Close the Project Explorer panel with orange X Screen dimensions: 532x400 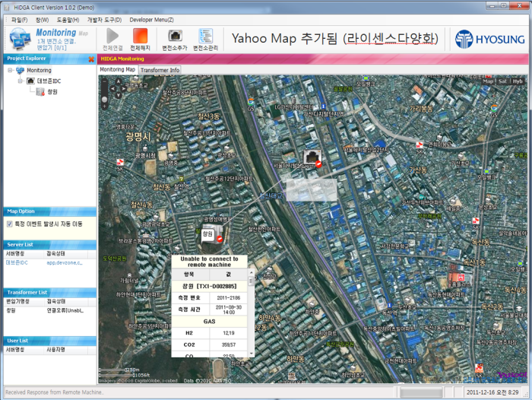coord(91,59)
